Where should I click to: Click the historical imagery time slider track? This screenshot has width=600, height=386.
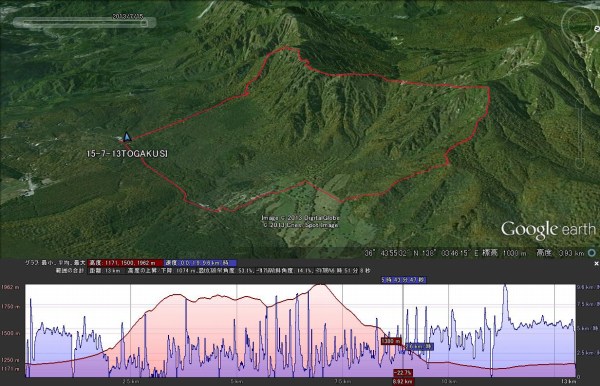84,23
